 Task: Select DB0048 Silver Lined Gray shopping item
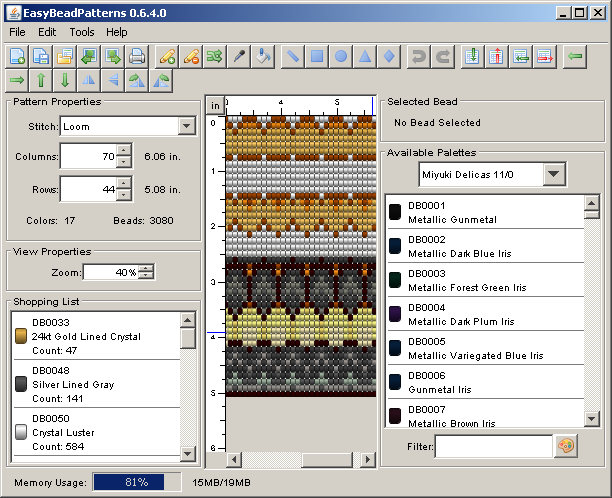coord(96,384)
